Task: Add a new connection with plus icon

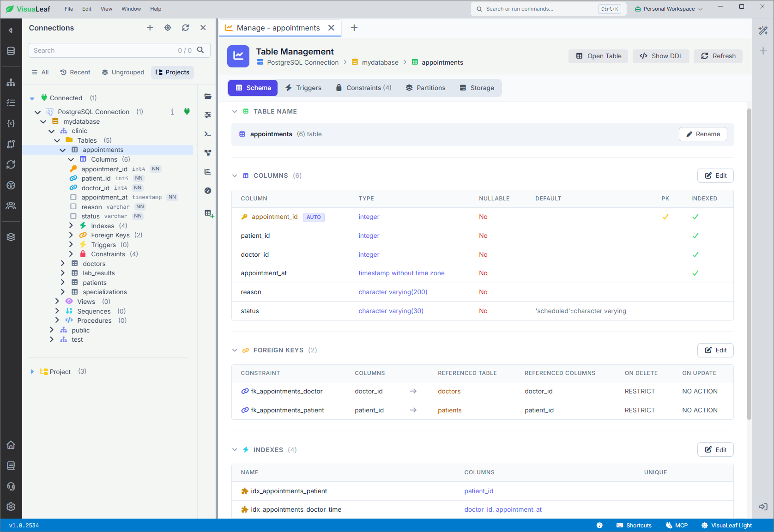Action: 150,28
